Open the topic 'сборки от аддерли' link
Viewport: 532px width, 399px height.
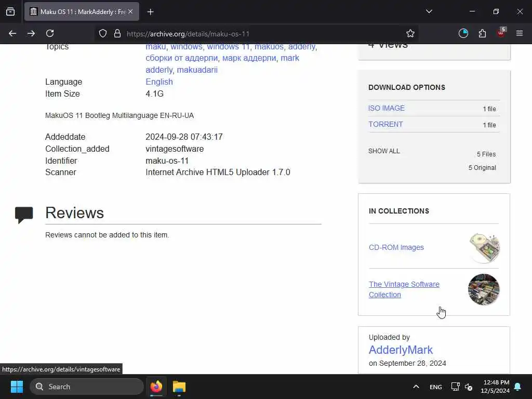pos(181,58)
